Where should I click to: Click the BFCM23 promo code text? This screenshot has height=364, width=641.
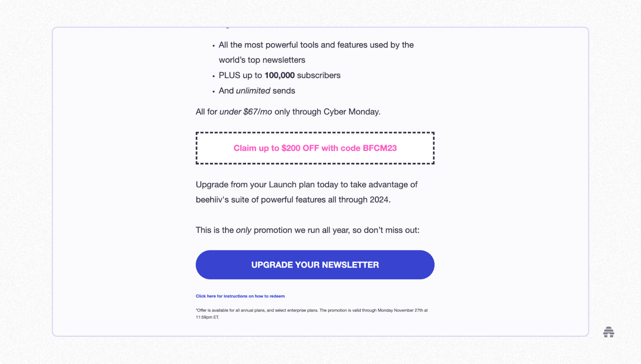(x=381, y=148)
